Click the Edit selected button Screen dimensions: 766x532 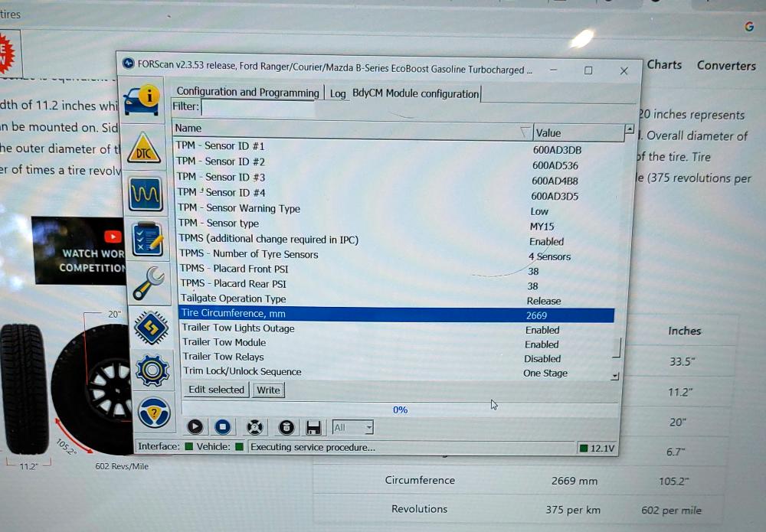point(216,390)
